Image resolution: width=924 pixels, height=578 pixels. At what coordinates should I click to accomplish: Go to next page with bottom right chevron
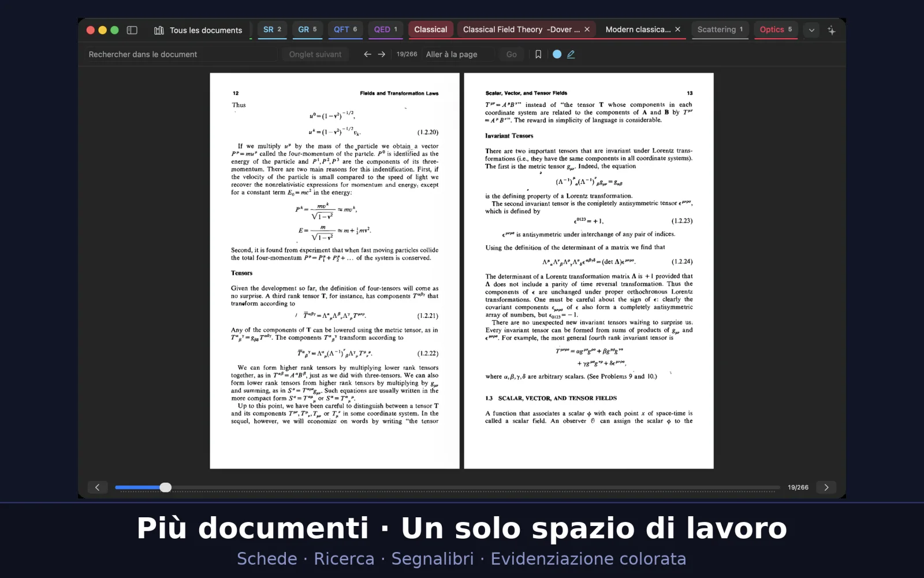pyautogui.click(x=826, y=487)
